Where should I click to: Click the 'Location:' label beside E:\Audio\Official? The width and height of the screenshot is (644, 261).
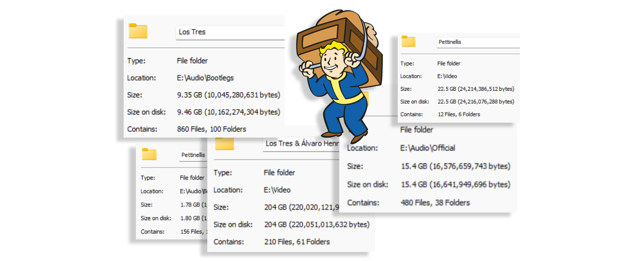coord(362,148)
